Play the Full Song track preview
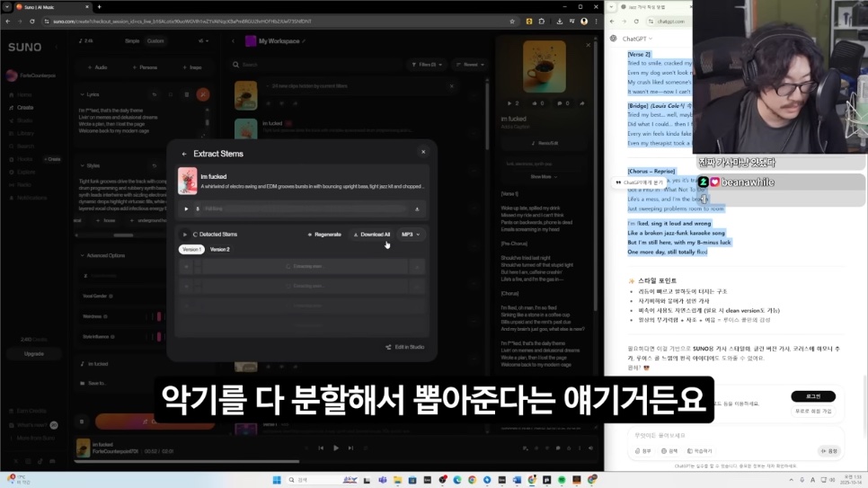Image resolution: width=868 pixels, height=488 pixels. tap(186, 209)
